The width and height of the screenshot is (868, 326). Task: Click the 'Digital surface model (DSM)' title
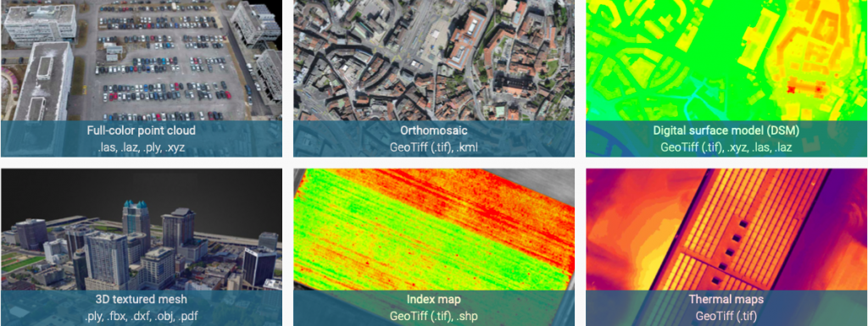point(726,131)
